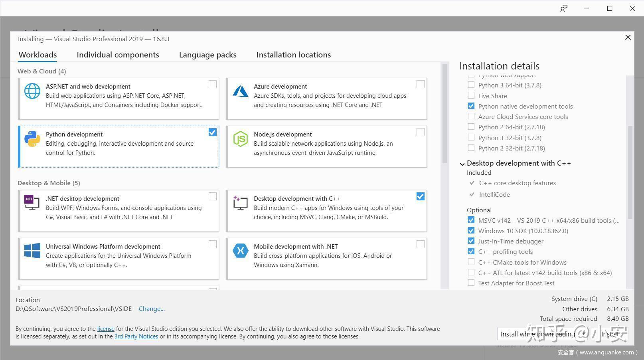Image resolution: width=644 pixels, height=360 pixels.
Task: Uncheck the Python development workload
Action: [x=213, y=132]
